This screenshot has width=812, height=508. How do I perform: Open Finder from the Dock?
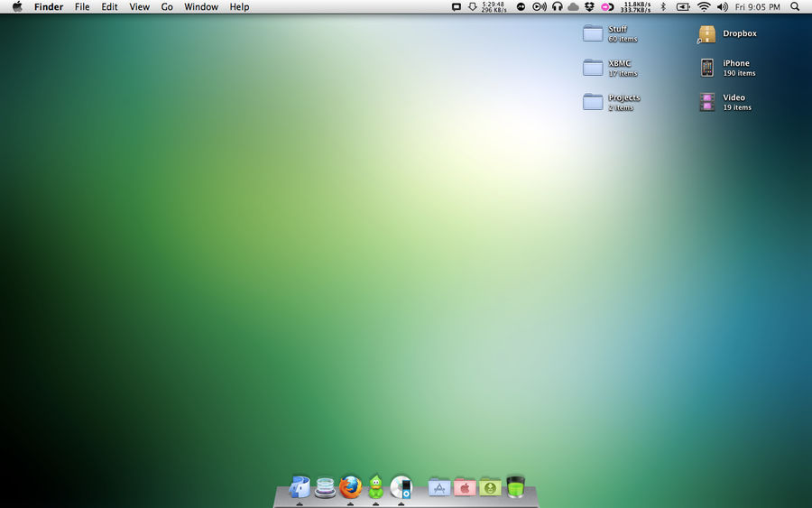[x=300, y=486]
